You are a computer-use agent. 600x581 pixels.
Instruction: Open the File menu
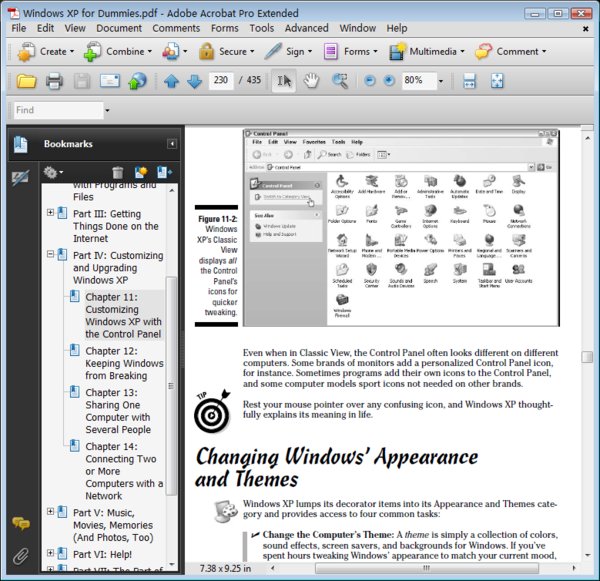19,28
